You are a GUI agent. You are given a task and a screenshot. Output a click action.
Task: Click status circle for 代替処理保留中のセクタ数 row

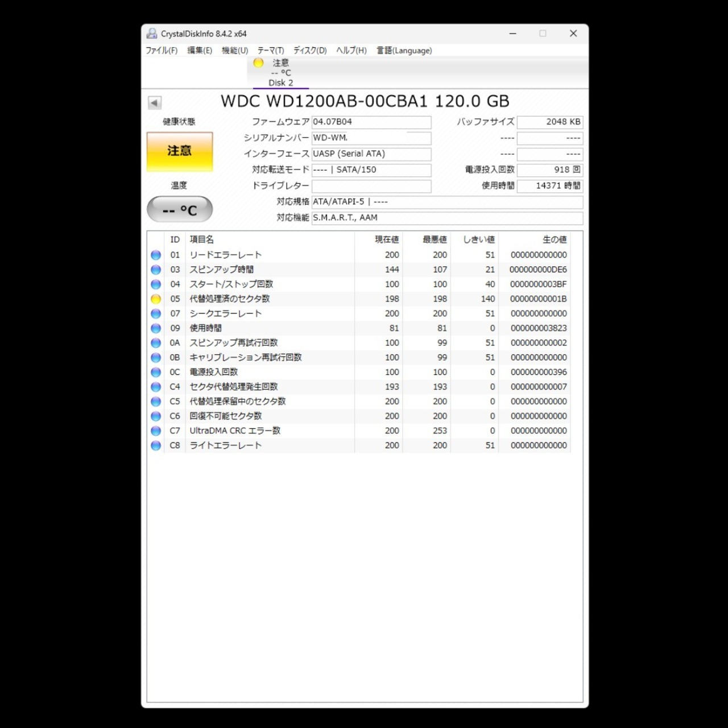point(156,402)
